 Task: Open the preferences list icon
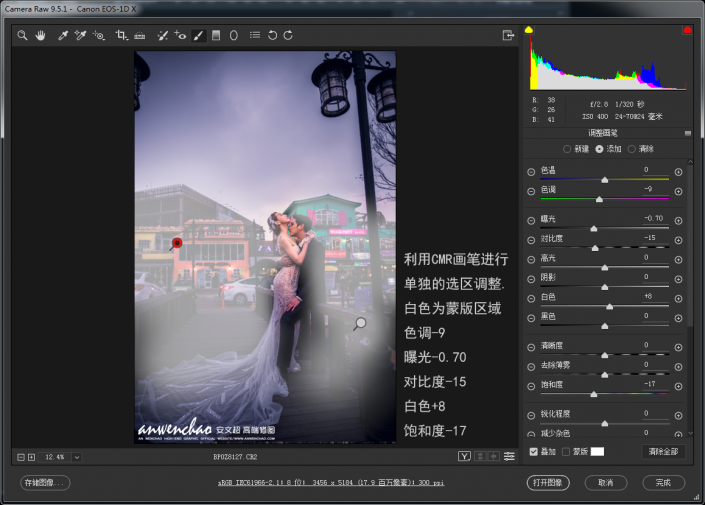254,35
